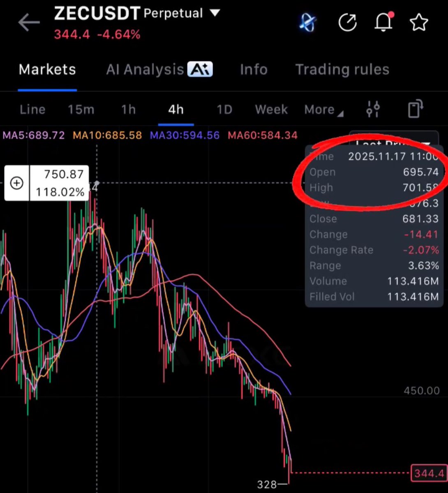Tap the Range 3.63% value
448x493 pixels.
pos(423,266)
